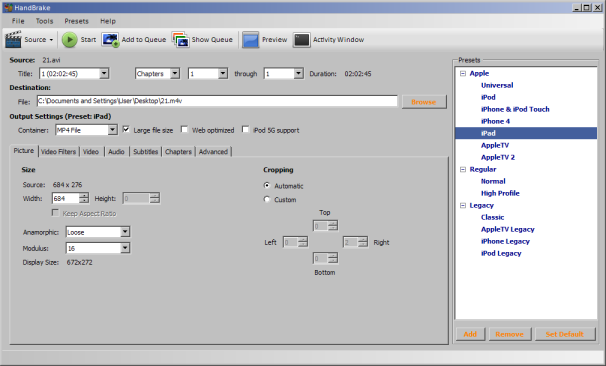Screen dimensions: 606x366
Task: Select the AppleTV preset
Action: click(495, 145)
